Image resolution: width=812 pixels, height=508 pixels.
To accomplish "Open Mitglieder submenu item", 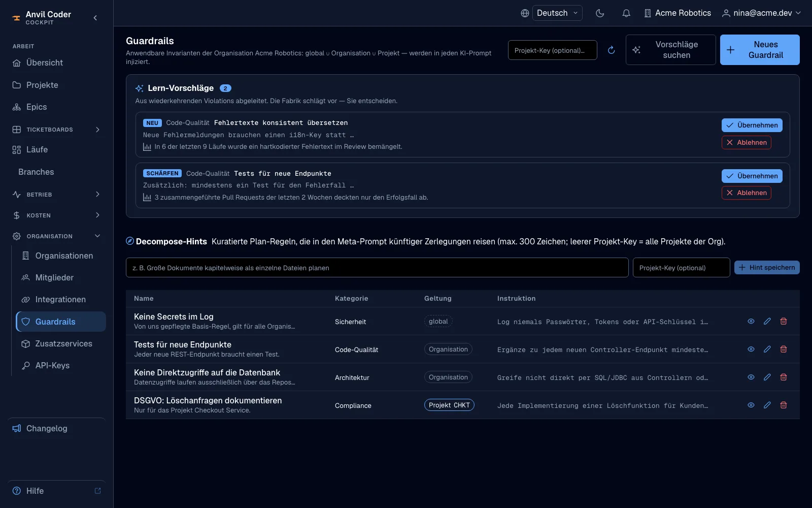I will (61, 277).
